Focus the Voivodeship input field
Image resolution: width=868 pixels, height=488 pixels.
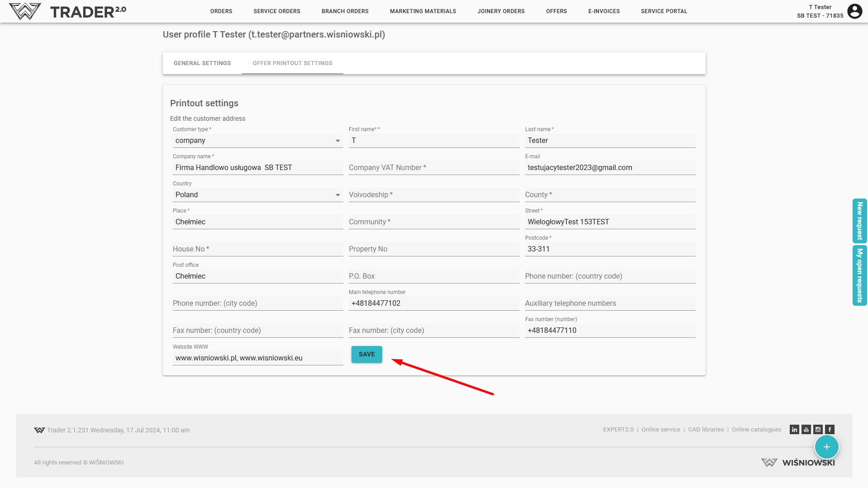pyautogui.click(x=433, y=195)
